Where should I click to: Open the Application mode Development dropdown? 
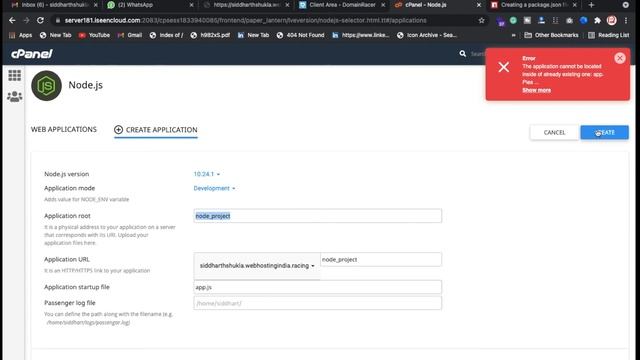click(x=214, y=188)
